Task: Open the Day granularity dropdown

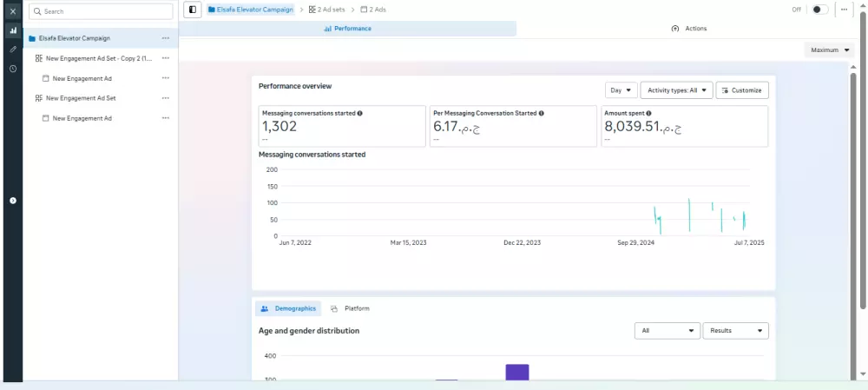Action: click(621, 90)
